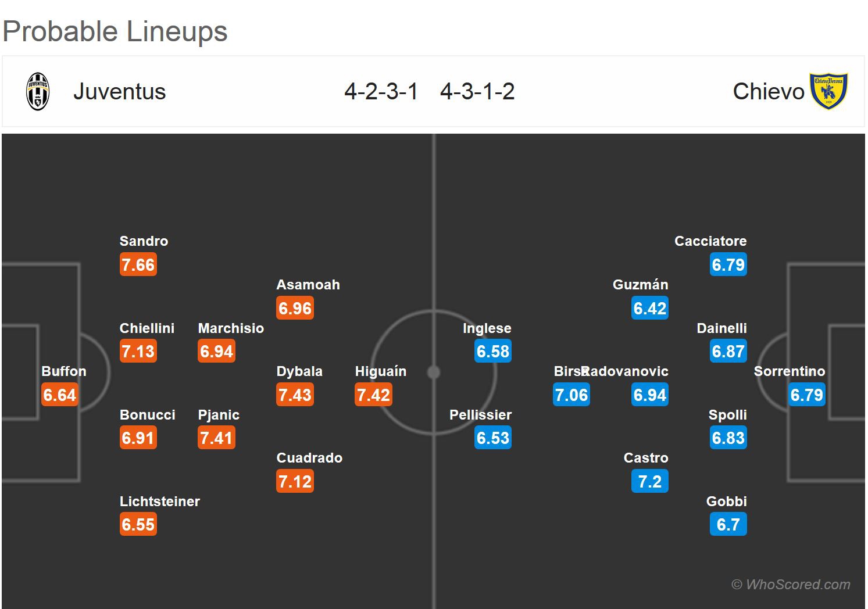Select the Cacciatore player name

click(x=710, y=241)
